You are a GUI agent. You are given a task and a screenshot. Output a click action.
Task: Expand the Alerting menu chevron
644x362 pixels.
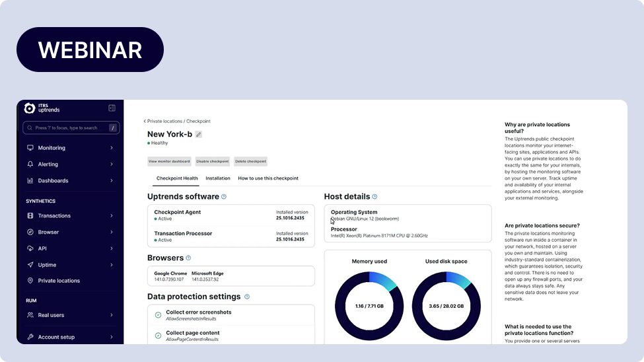(x=112, y=164)
